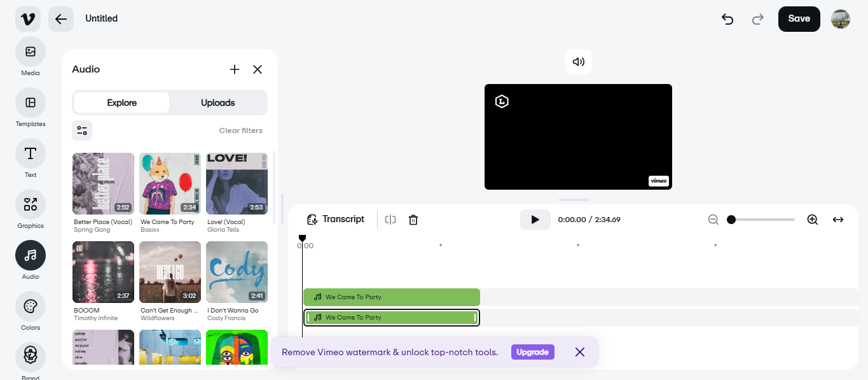
Task: Play the video timeline
Action: [535, 220]
